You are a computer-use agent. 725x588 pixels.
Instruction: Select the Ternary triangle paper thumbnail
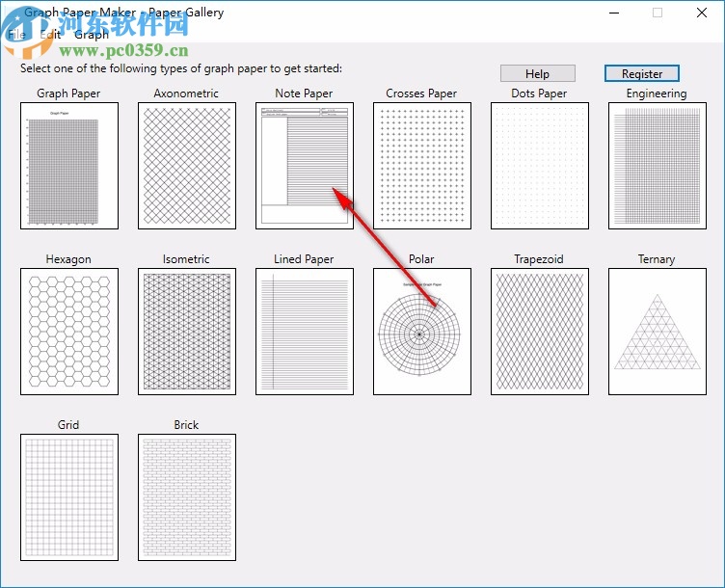(x=658, y=332)
